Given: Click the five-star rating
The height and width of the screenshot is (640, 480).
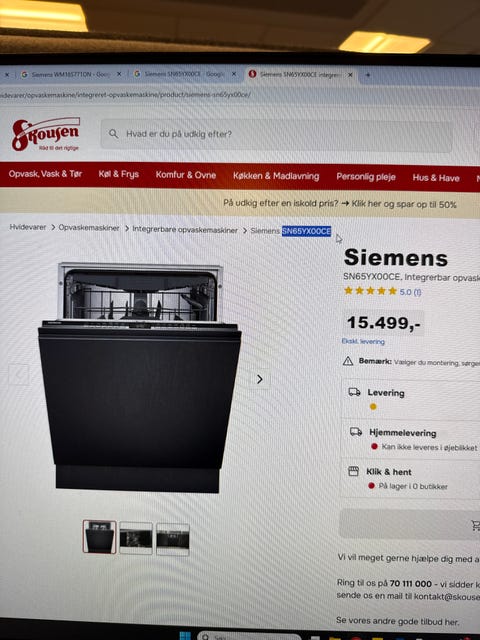Looking at the screenshot, I should 370,291.
